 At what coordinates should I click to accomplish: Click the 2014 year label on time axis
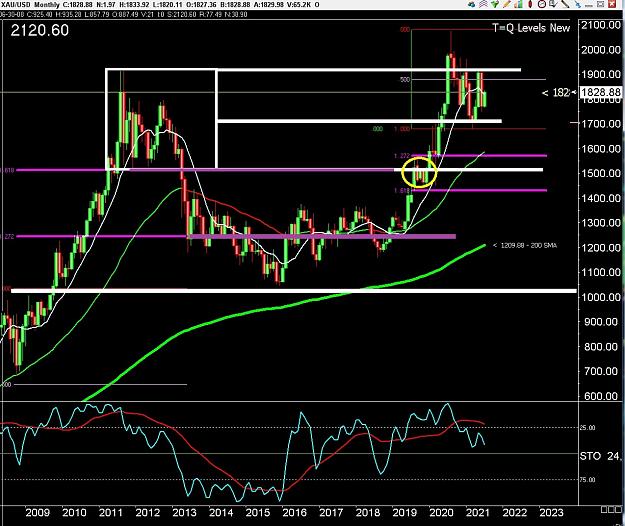221,512
